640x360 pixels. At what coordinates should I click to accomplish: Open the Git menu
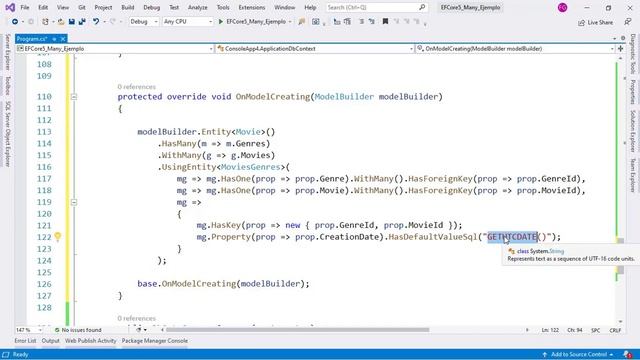(82, 7)
